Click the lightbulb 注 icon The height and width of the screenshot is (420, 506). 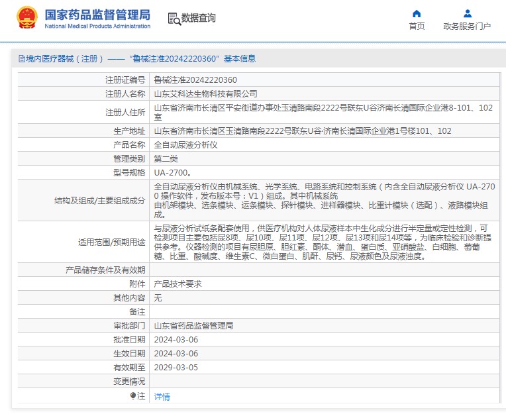coord(133,395)
